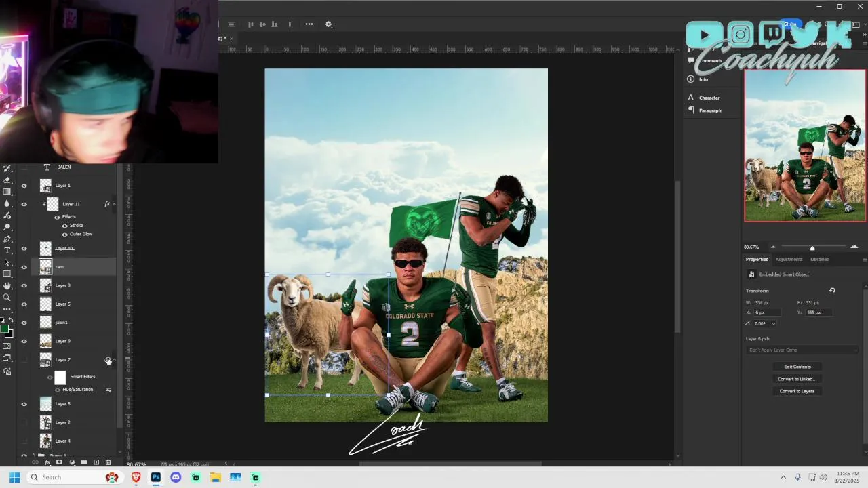Select the Horizontal Type tool
Viewport: 868px width, 488px height.
[7, 250]
